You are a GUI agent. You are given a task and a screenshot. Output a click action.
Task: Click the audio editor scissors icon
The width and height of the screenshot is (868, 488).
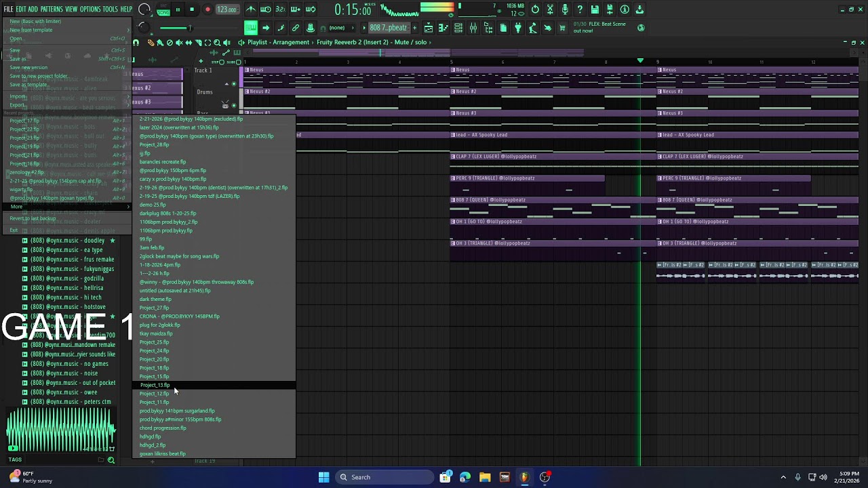point(550,9)
